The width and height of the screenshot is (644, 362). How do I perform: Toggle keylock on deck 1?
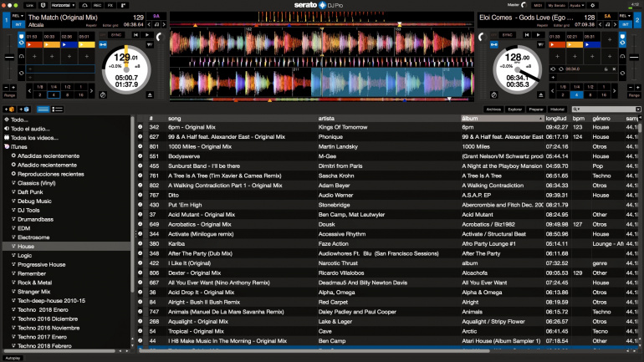[103, 44]
